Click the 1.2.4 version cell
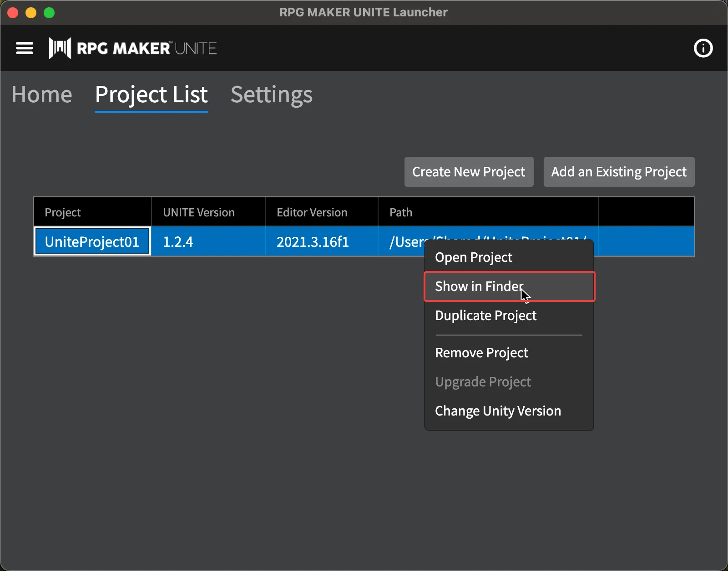 click(178, 242)
